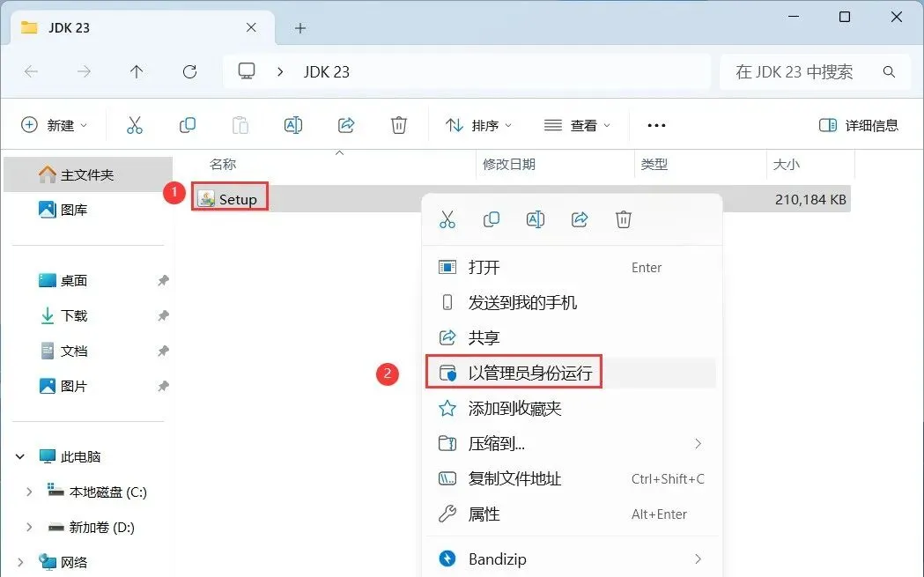
Task: Click the pin icon next to 文档
Action: pyautogui.click(x=163, y=351)
